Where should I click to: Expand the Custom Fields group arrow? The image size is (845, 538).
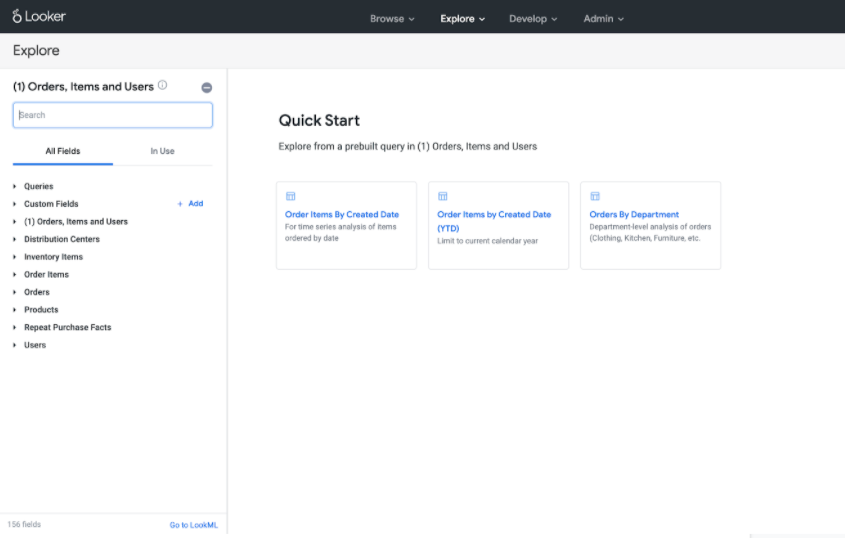pyautogui.click(x=15, y=204)
